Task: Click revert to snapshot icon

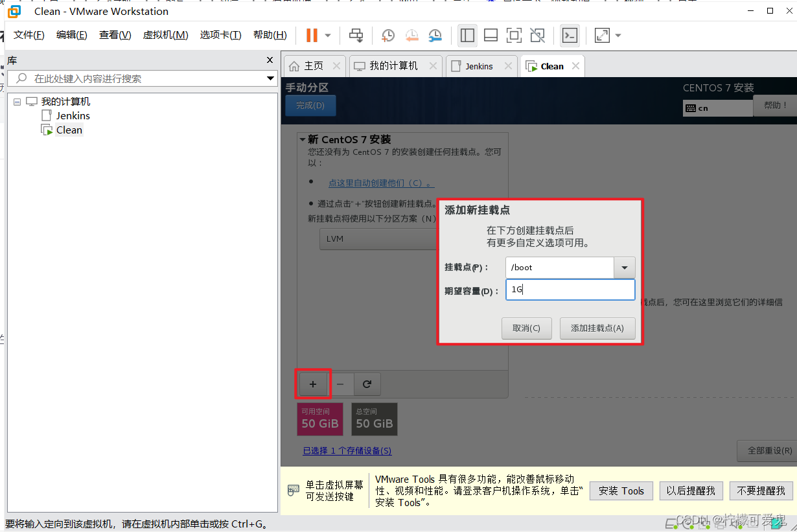Action: tap(411, 35)
